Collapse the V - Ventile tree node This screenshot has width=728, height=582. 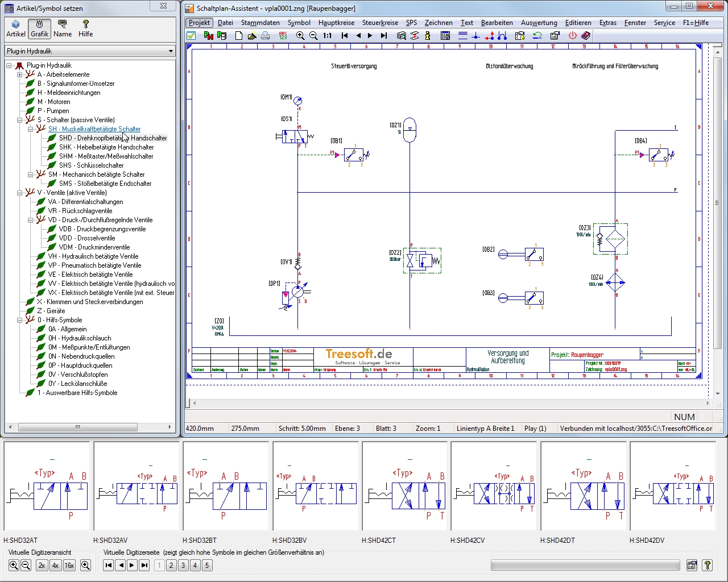20,193
